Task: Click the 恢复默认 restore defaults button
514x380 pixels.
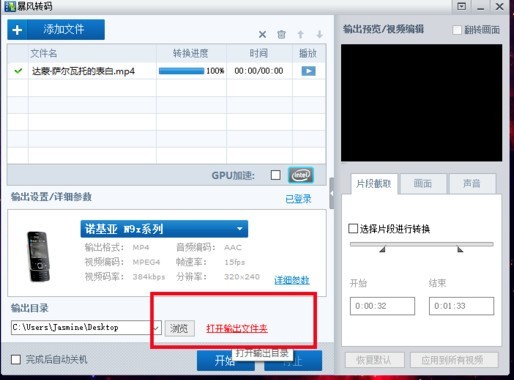Action: tap(374, 360)
